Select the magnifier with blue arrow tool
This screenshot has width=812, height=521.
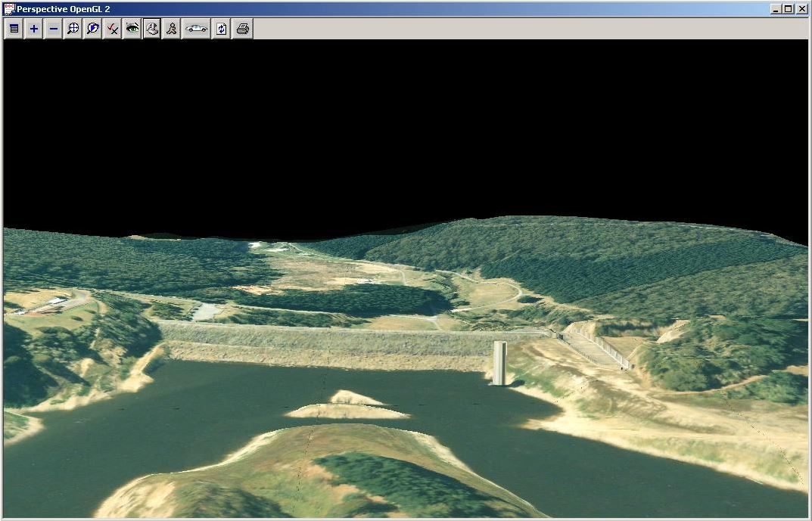click(x=92, y=29)
